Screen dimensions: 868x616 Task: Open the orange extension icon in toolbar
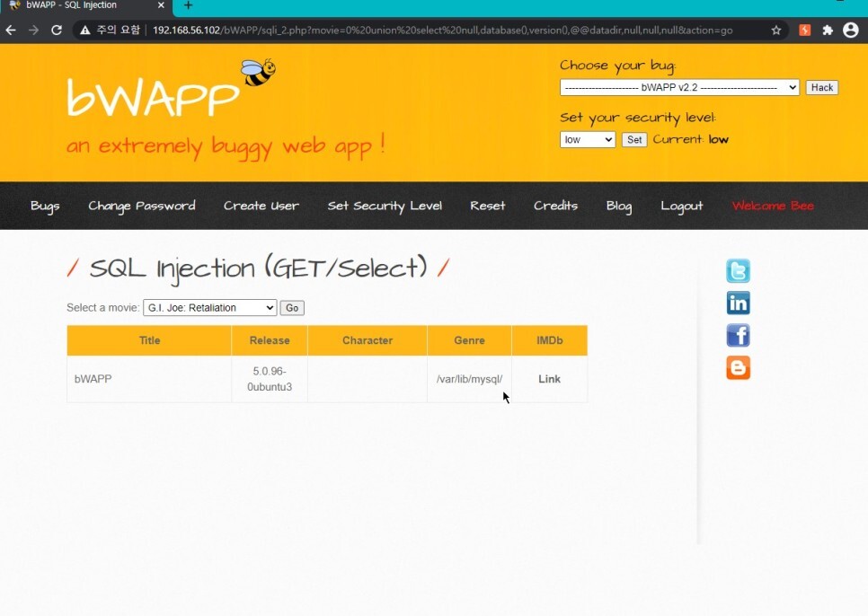click(x=805, y=30)
